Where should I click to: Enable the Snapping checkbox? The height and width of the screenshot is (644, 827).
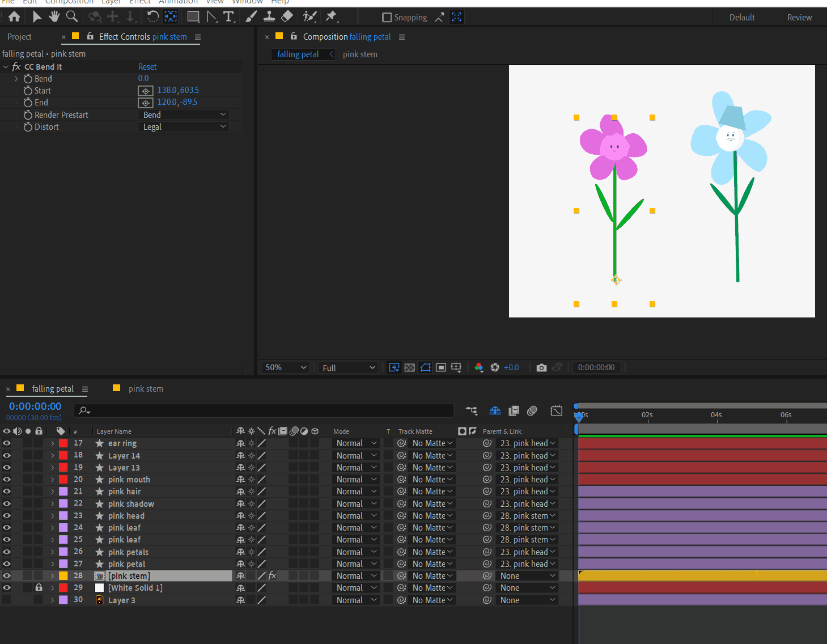click(387, 18)
